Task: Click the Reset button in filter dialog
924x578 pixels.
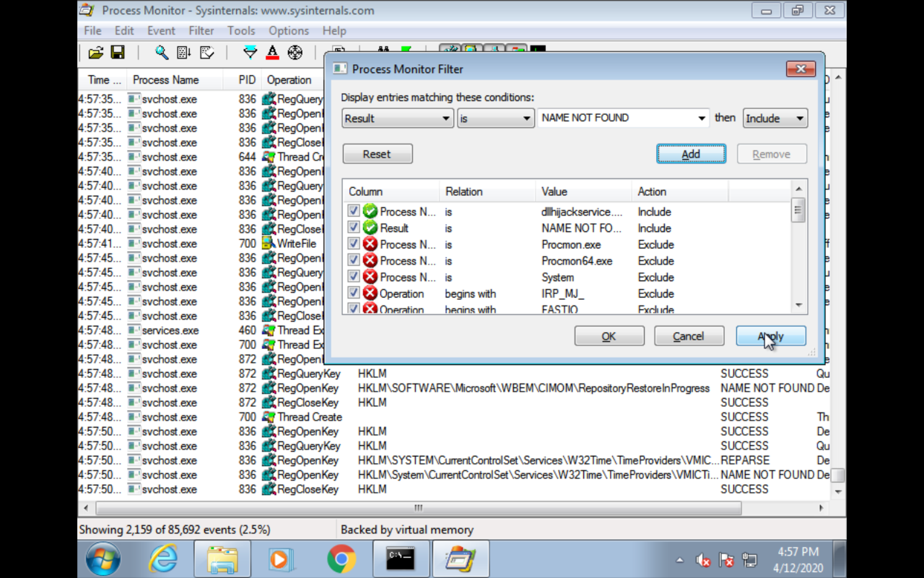Action: [x=377, y=154]
